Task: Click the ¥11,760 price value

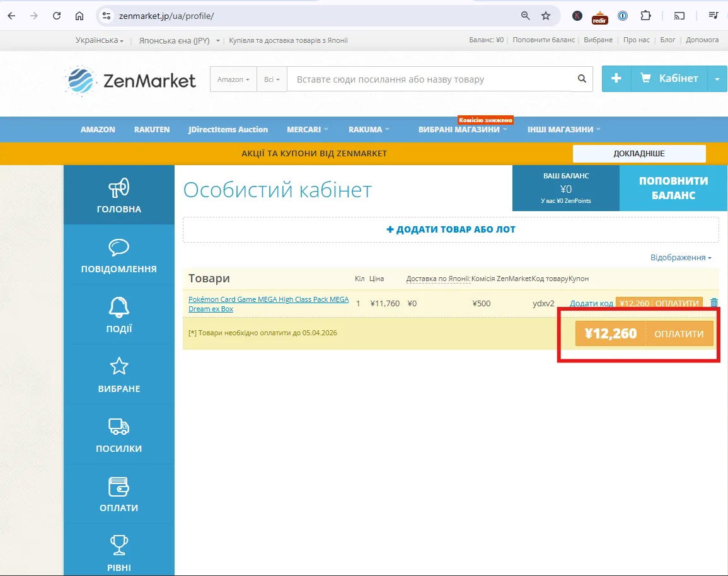Action: [x=385, y=304]
